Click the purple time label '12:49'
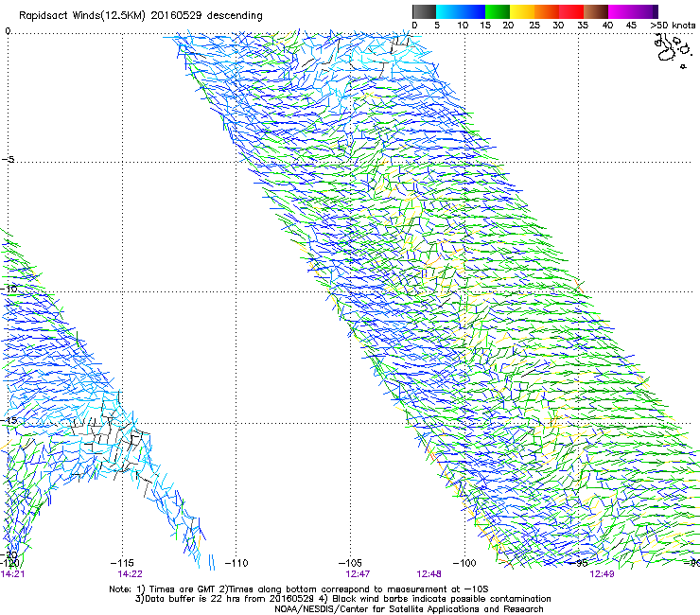Viewport: 700px width, 615px height. point(602,574)
